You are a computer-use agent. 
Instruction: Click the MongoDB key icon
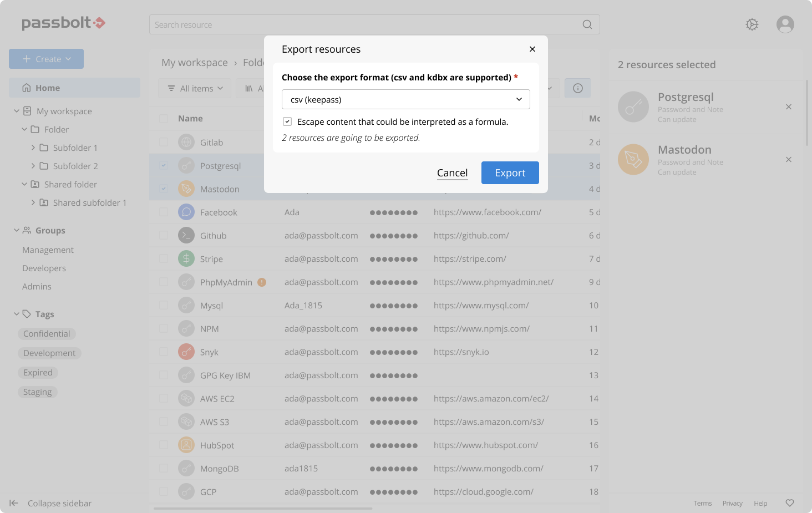coord(186,469)
